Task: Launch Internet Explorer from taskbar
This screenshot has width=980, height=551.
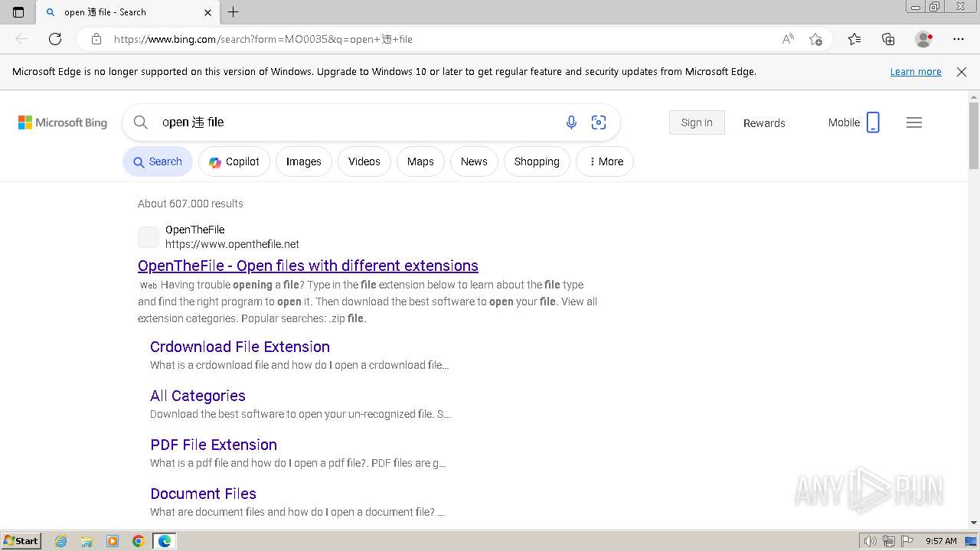Action: point(60,541)
